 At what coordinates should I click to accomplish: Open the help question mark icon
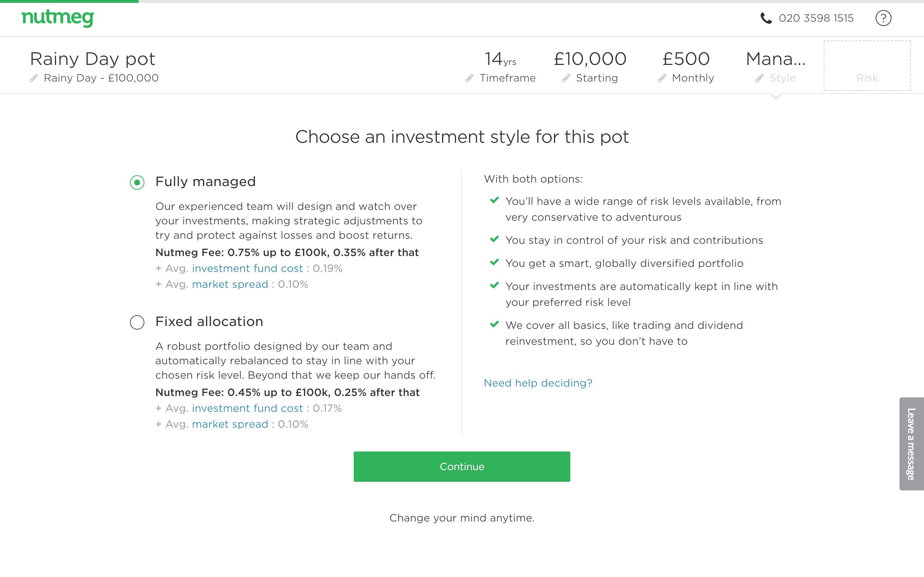[x=883, y=18]
